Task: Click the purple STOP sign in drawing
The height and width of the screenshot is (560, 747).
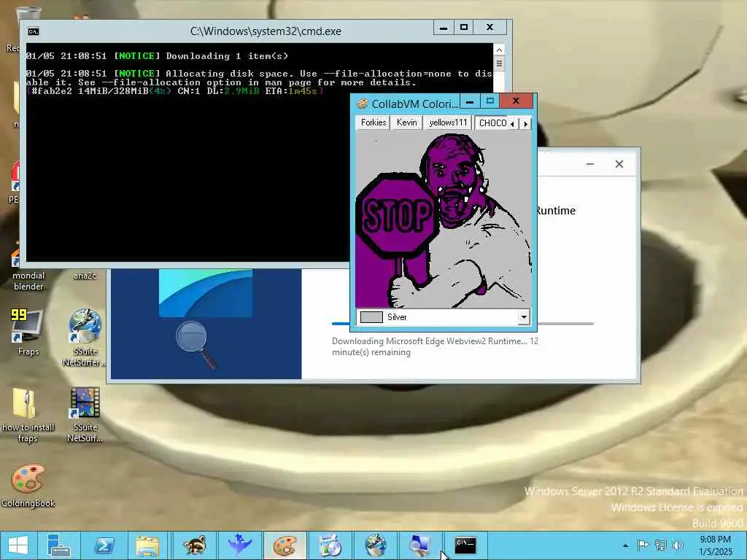Action: [x=397, y=215]
